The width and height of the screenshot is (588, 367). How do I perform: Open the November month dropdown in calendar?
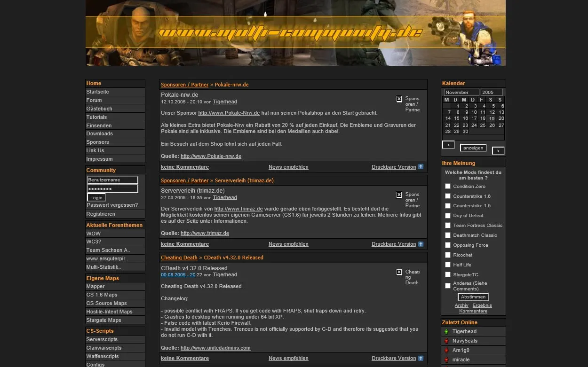click(461, 93)
